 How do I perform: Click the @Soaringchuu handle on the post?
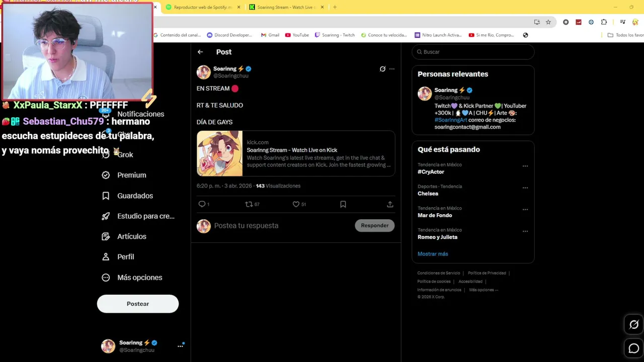click(x=231, y=76)
